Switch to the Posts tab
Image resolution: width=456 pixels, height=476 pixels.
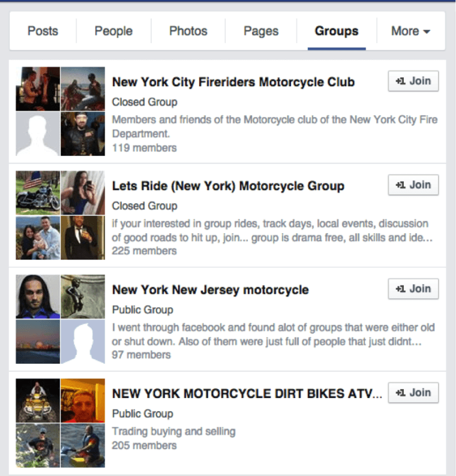point(43,31)
